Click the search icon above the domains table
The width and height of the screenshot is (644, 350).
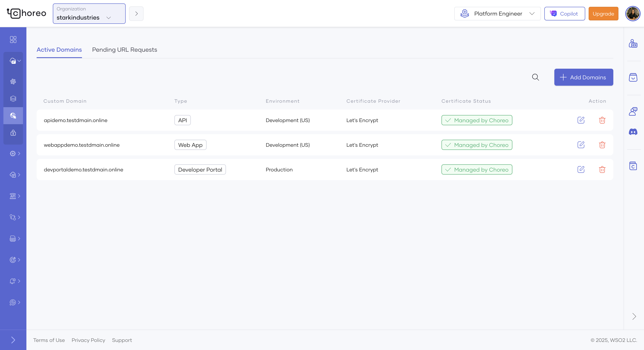point(535,77)
